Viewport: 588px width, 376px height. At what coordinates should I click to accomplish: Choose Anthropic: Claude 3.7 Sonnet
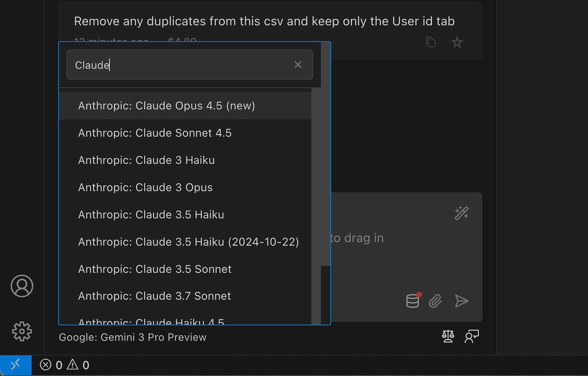pos(185,296)
